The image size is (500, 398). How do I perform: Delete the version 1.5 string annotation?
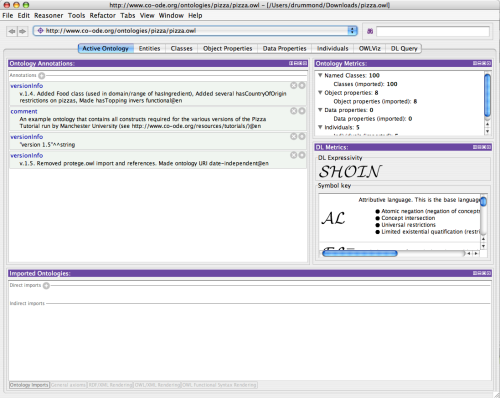(293, 136)
